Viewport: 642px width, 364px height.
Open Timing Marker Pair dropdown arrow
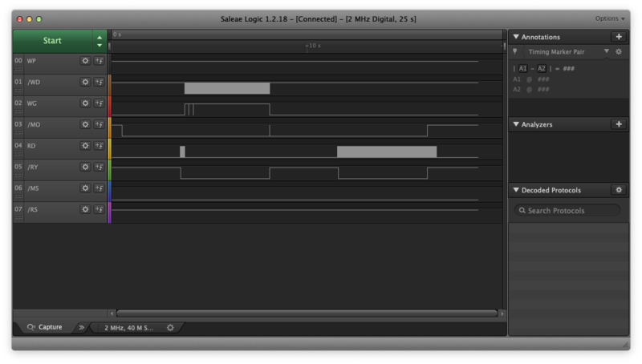pyautogui.click(x=607, y=51)
